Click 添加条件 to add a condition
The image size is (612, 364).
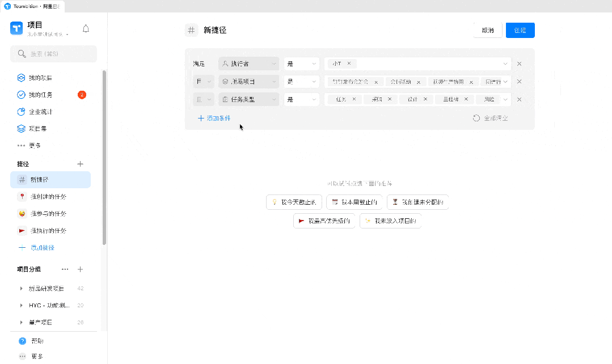tap(214, 118)
